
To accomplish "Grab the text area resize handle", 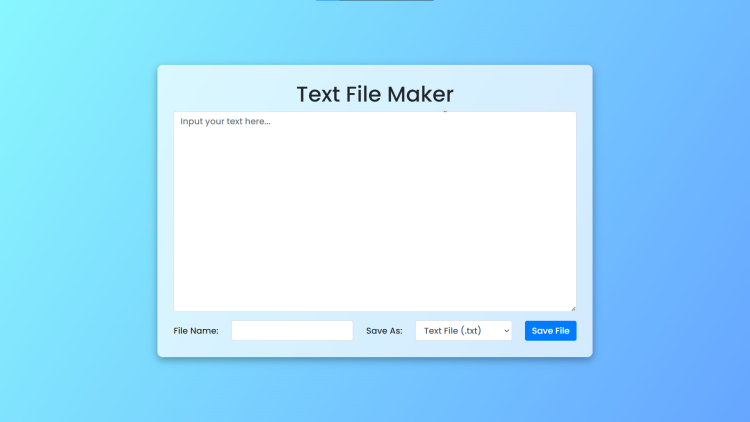I will (573, 308).
